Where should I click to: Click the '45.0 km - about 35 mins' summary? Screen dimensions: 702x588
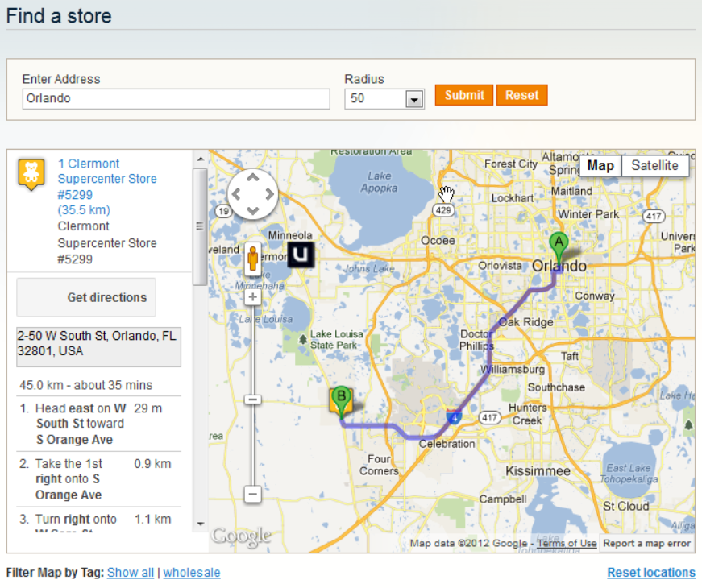coord(86,385)
